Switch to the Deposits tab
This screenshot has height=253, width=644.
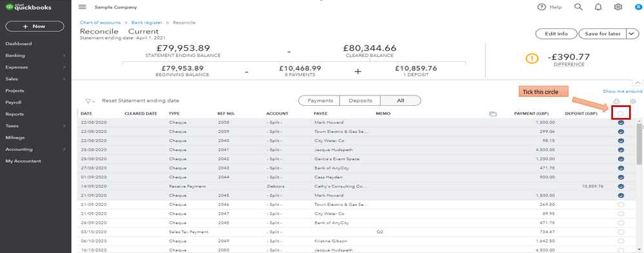click(x=360, y=101)
